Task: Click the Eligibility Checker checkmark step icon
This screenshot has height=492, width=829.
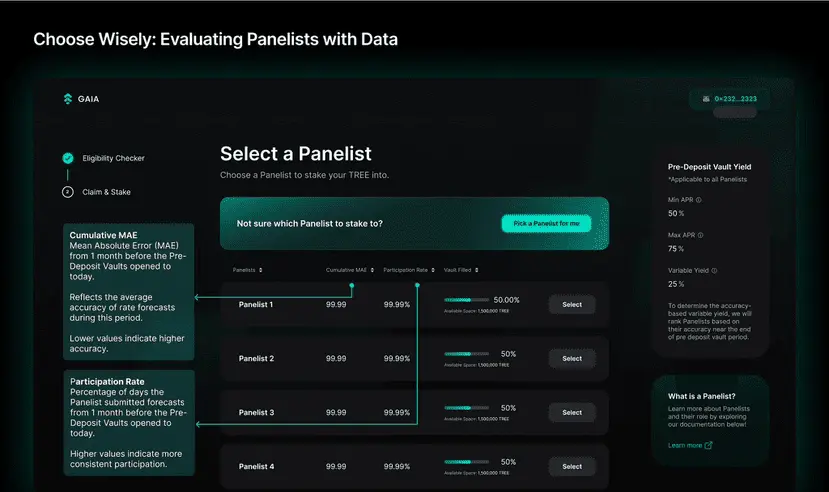Action: pyautogui.click(x=68, y=158)
